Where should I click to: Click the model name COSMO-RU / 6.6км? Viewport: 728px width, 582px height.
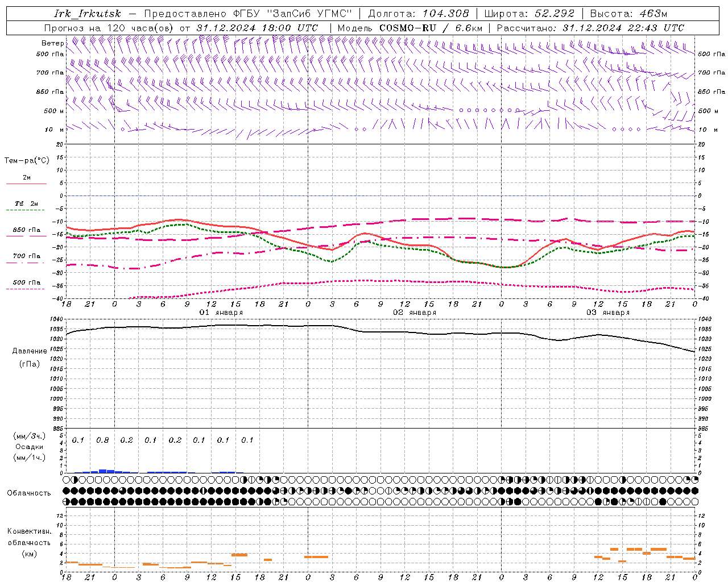pyautogui.click(x=431, y=28)
